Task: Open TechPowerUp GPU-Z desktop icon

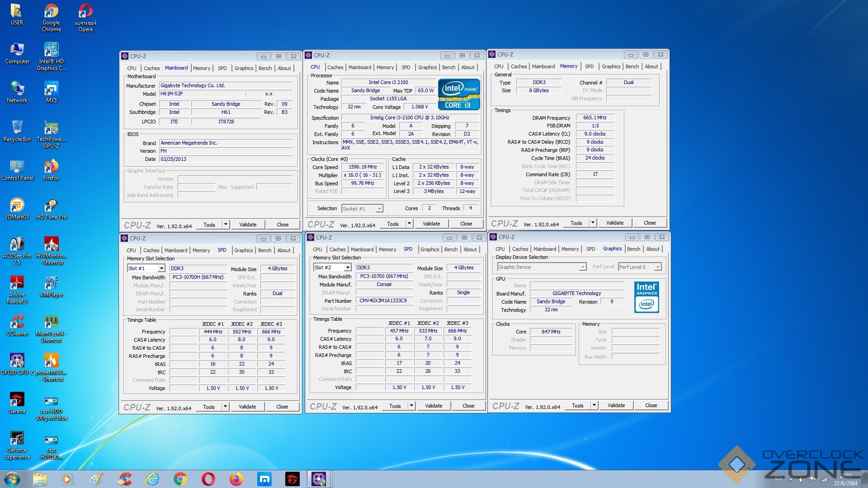Action: point(51,128)
